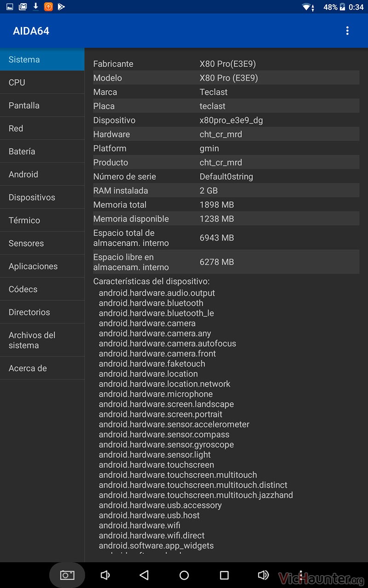Tap the Características del dispositivo heading

(151, 281)
